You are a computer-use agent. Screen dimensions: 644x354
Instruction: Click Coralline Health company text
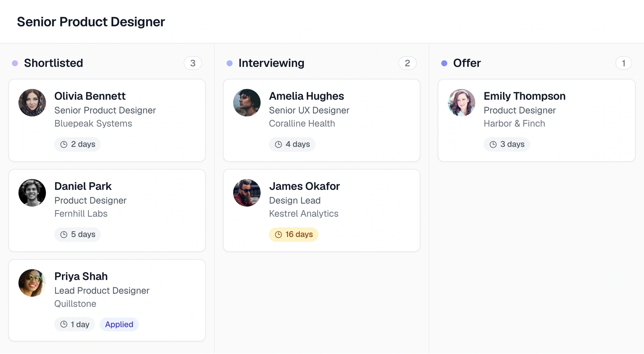pyautogui.click(x=302, y=123)
